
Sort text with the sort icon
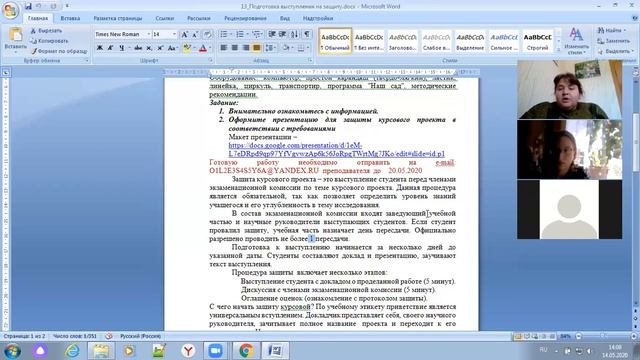click(295, 34)
